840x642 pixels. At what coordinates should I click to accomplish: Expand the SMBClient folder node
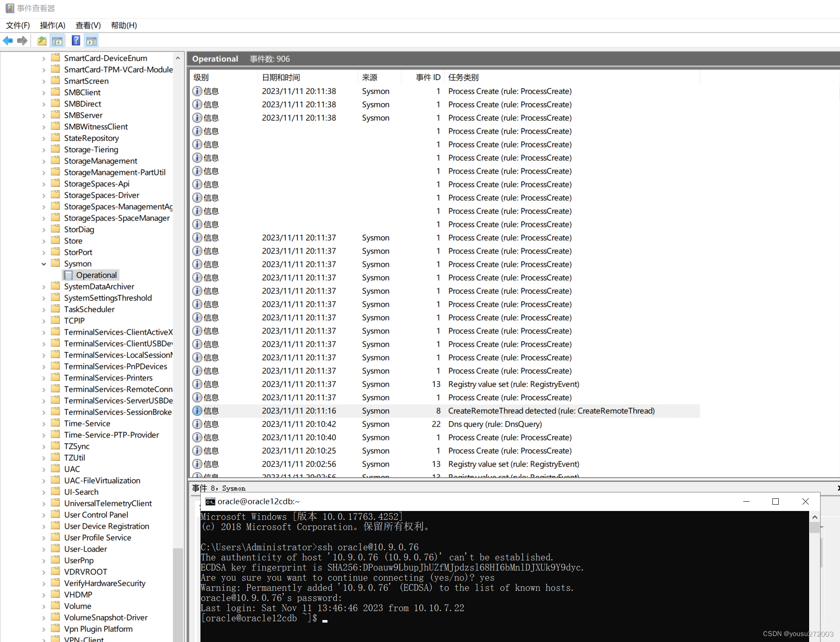point(44,93)
